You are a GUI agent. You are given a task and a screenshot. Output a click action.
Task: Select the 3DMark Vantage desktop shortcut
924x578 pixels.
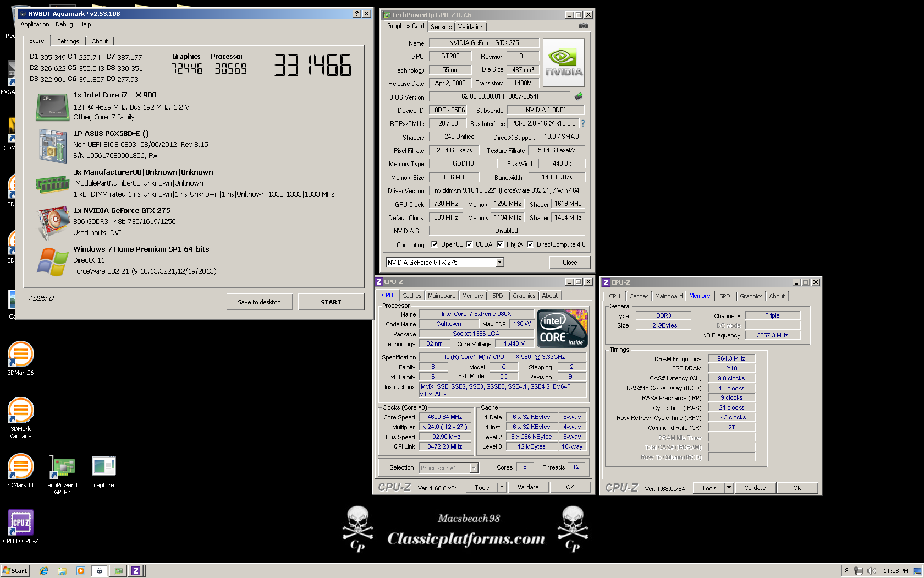20,418
